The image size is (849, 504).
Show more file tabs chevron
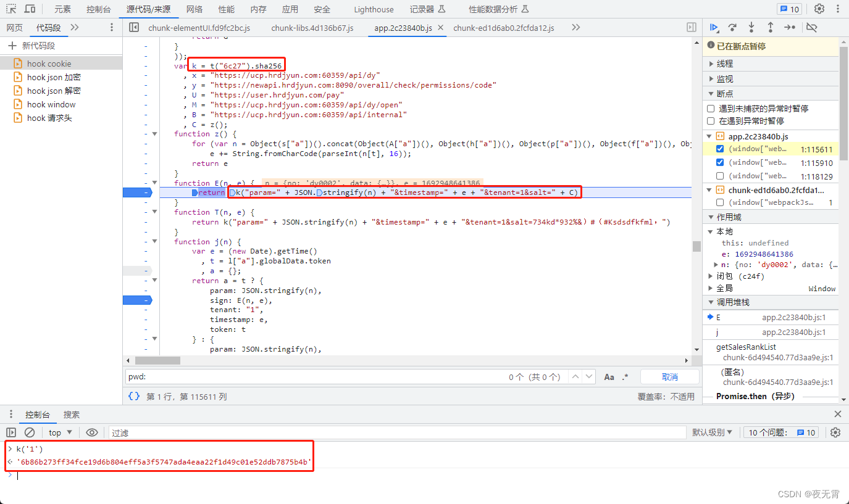(x=575, y=27)
